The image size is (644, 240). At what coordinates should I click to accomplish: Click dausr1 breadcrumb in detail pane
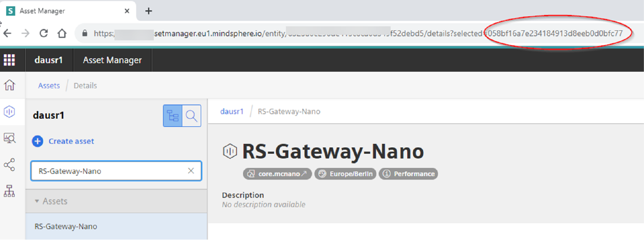(x=232, y=112)
